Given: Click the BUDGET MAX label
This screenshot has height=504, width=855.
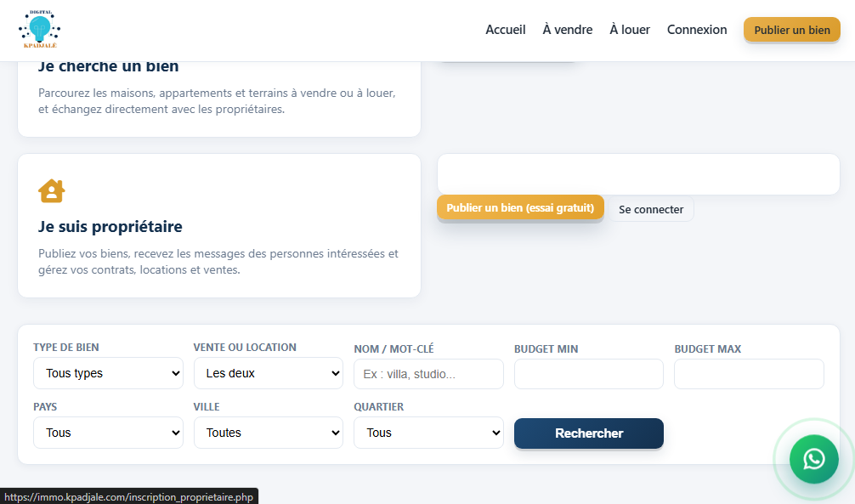Looking at the screenshot, I should [708, 349].
